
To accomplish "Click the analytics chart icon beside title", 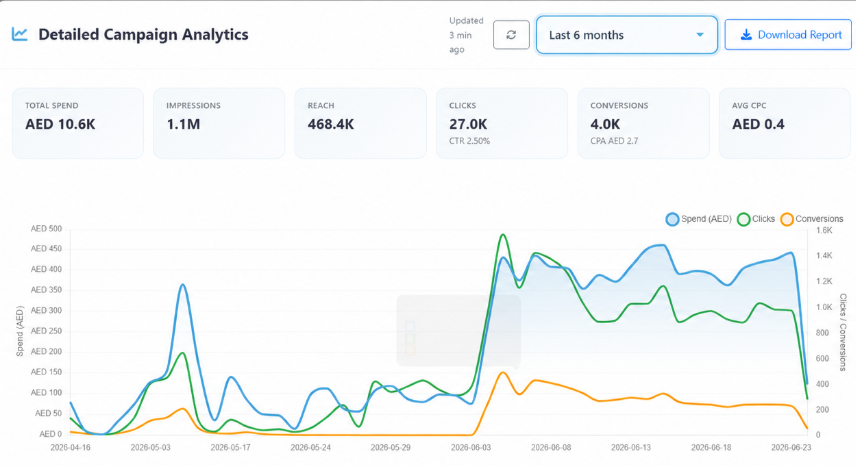I will point(20,34).
